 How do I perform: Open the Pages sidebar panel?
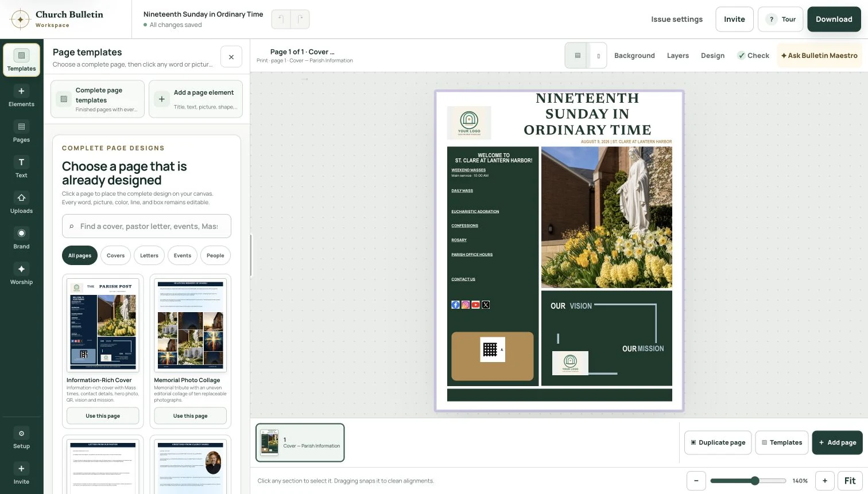[21, 132]
